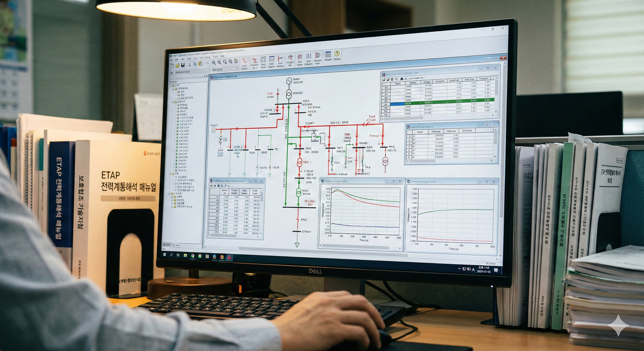Click the Windows Start button
Screen dimensions: 644x351
[164, 255]
